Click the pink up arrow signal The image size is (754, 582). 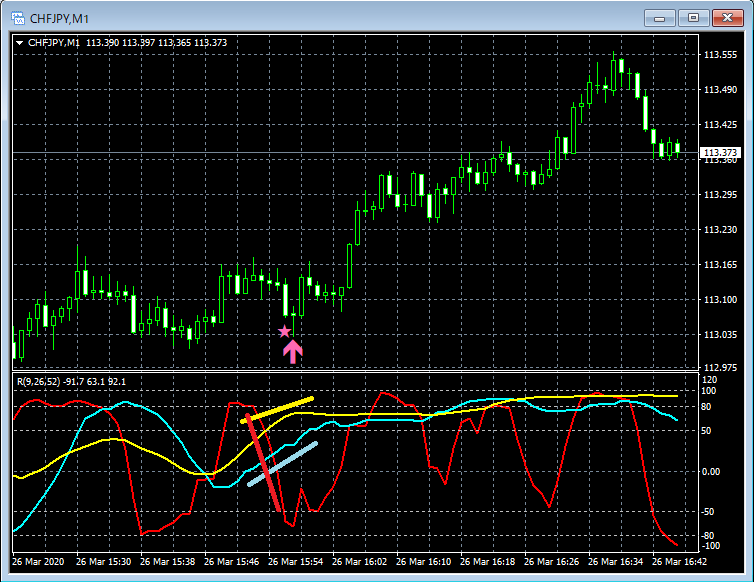(x=292, y=352)
